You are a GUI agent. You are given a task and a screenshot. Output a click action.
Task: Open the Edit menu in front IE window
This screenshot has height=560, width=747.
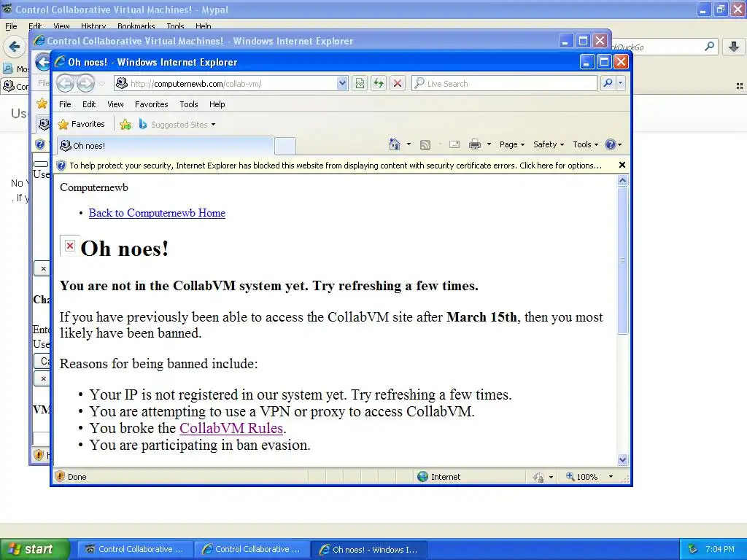[88, 104]
